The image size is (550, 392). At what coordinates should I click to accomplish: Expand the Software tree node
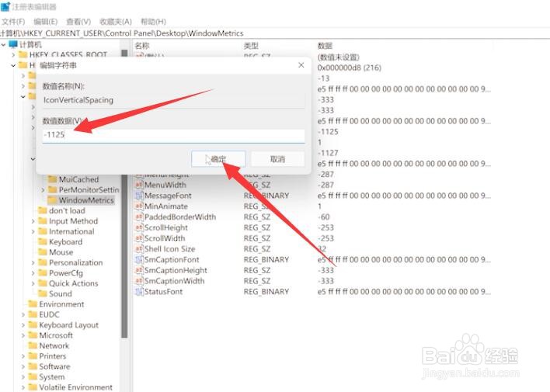pos(23,366)
